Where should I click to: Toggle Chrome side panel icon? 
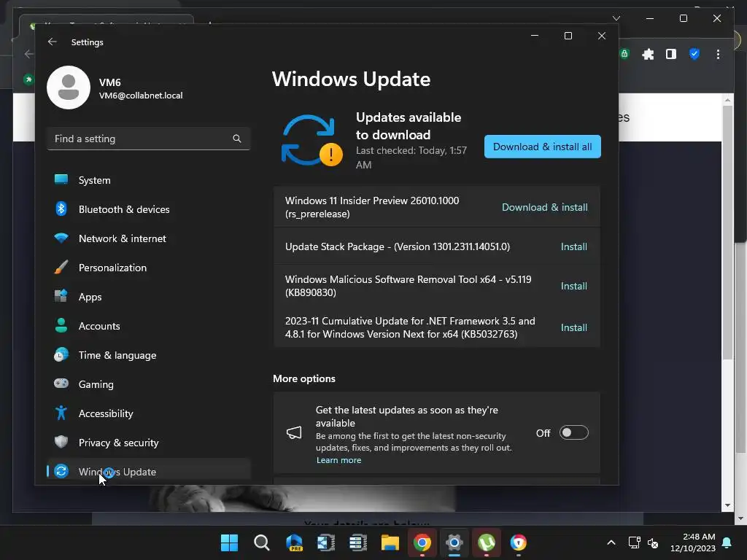[x=671, y=54]
